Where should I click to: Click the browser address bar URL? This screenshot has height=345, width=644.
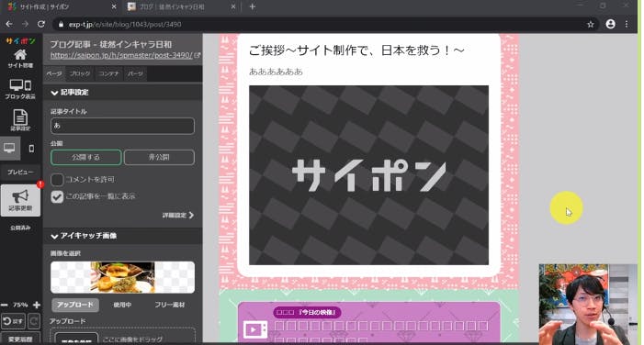click(x=125, y=25)
